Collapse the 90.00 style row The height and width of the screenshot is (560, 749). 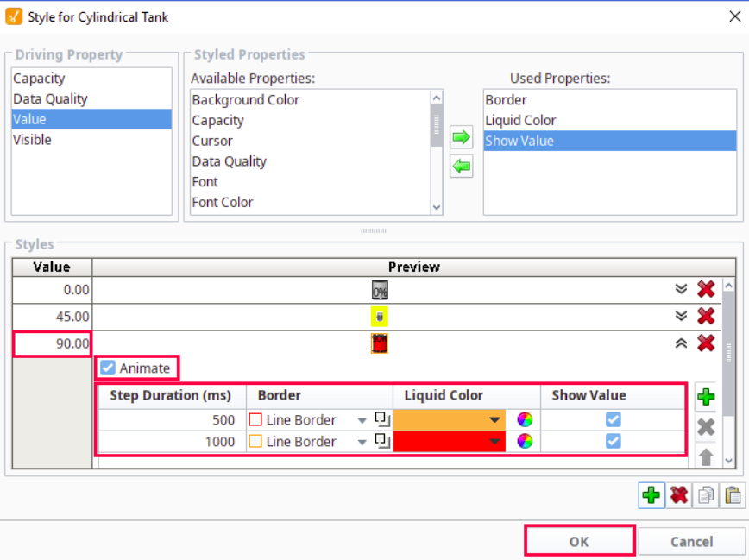tap(681, 343)
